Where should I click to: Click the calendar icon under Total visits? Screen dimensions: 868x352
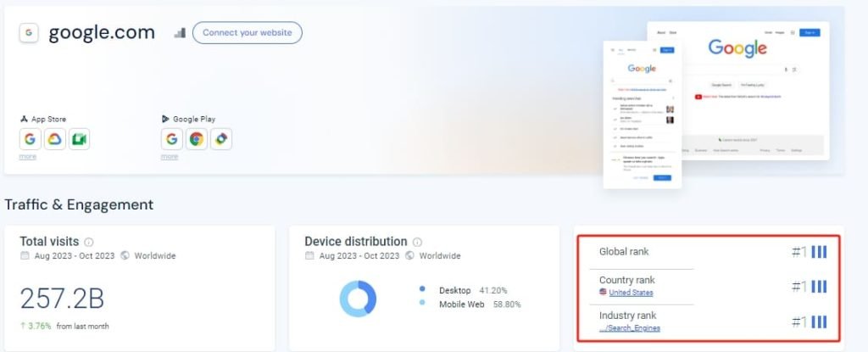coord(25,255)
